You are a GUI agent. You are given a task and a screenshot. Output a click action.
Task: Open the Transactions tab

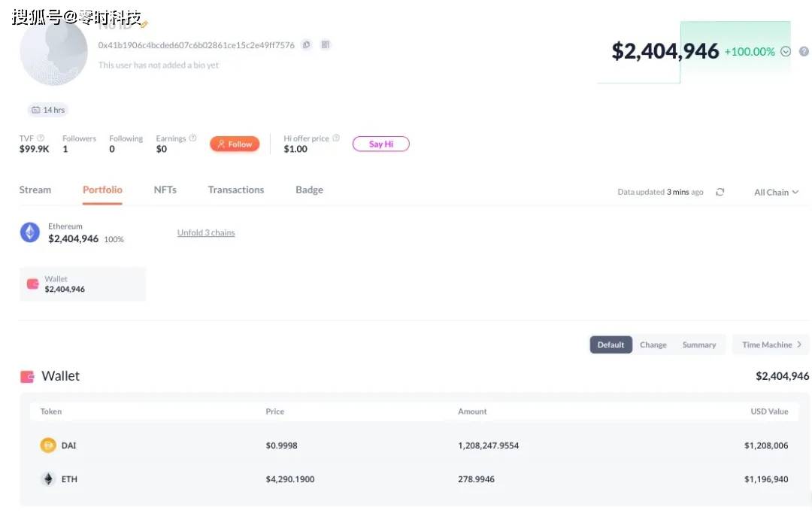pyautogui.click(x=236, y=190)
